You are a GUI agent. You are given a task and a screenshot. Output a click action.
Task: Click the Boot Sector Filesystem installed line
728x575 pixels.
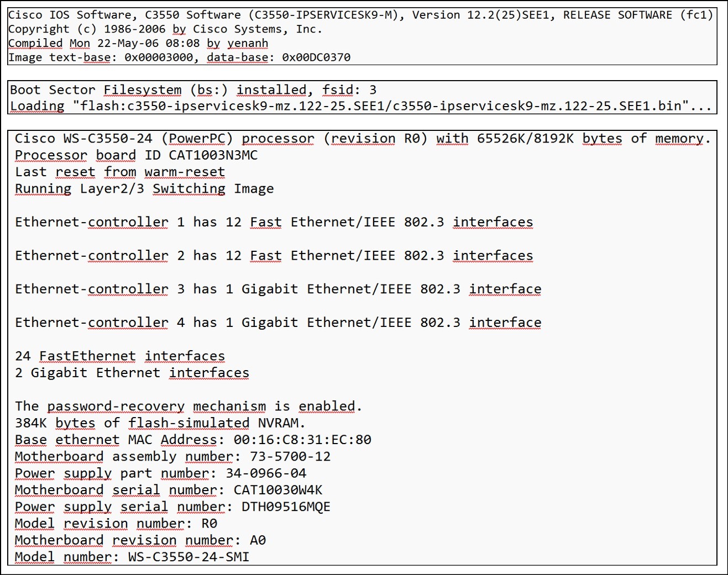tap(193, 90)
